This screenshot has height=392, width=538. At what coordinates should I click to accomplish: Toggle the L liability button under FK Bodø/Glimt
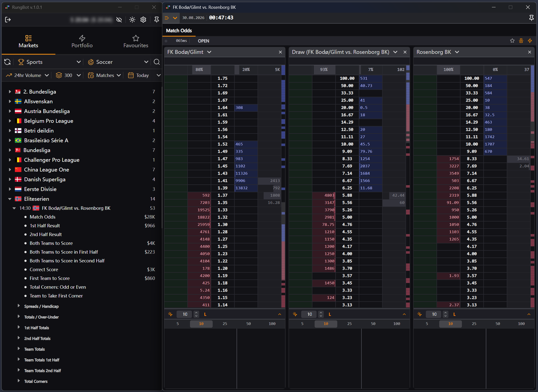coord(205,314)
